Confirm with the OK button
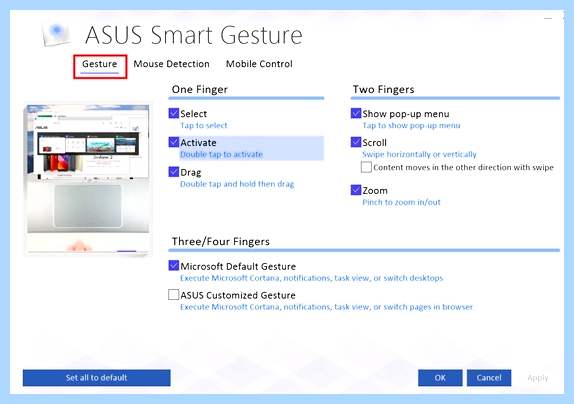This screenshot has width=574, height=404. pyautogui.click(x=440, y=378)
